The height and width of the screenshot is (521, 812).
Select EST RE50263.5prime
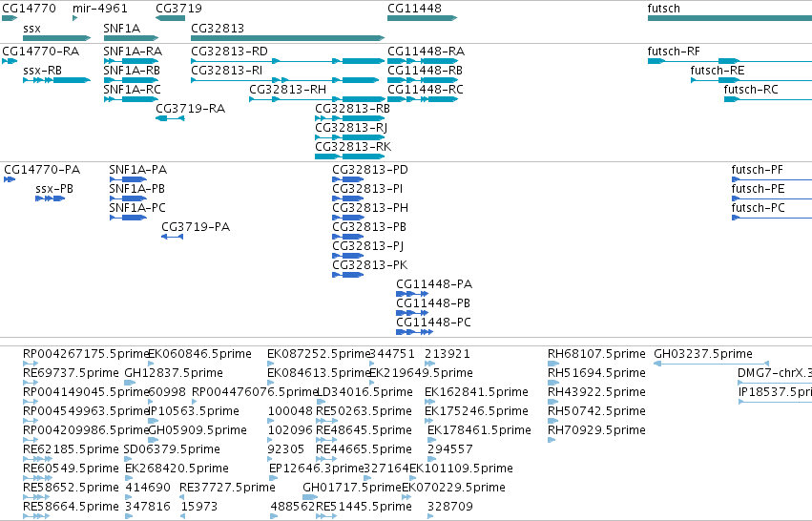[x=364, y=411]
